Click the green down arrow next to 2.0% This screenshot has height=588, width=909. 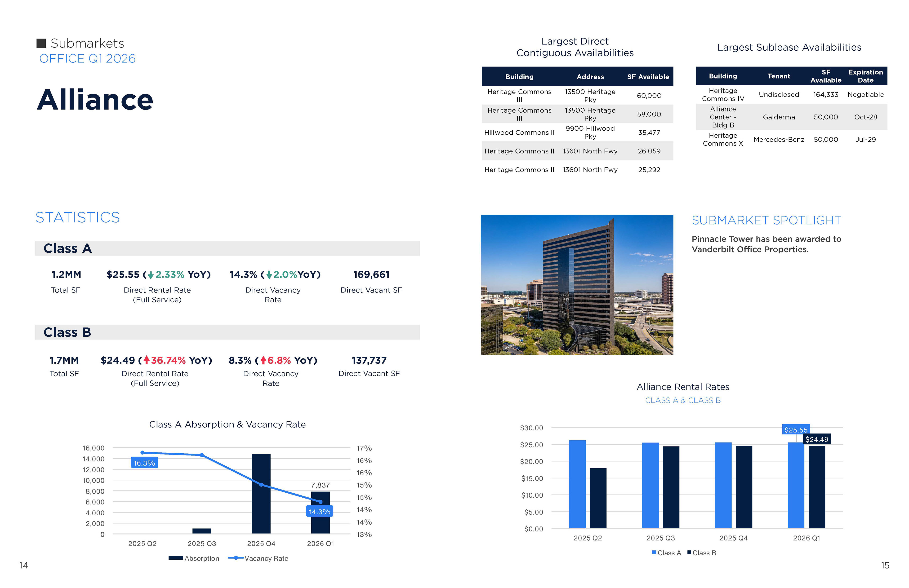point(269,275)
